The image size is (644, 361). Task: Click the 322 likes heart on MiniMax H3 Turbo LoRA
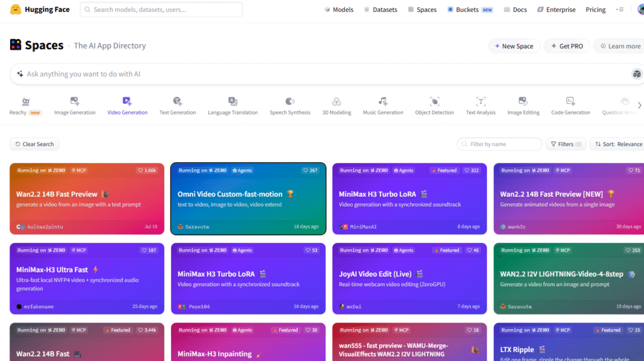tap(467, 170)
